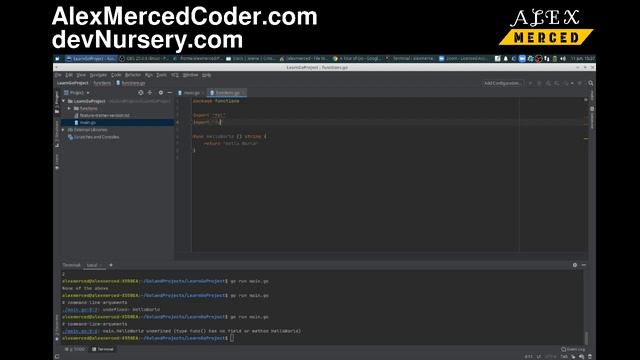Open the Edit menu
This screenshot has height=360, width=640.
pyautogui.click(x=69, y=75)
